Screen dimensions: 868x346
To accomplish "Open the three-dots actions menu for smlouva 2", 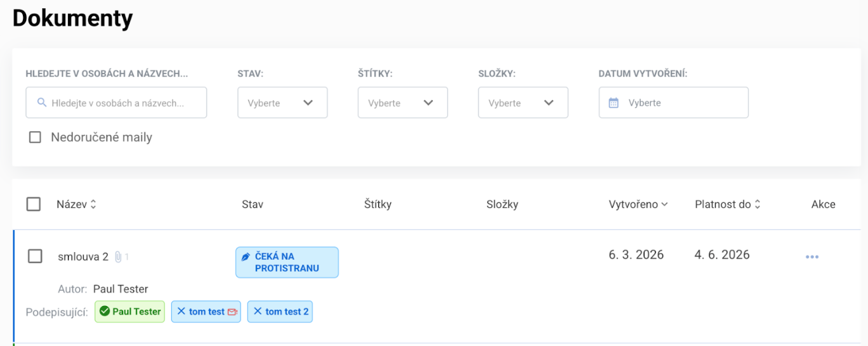I will [x=812, y=257].
